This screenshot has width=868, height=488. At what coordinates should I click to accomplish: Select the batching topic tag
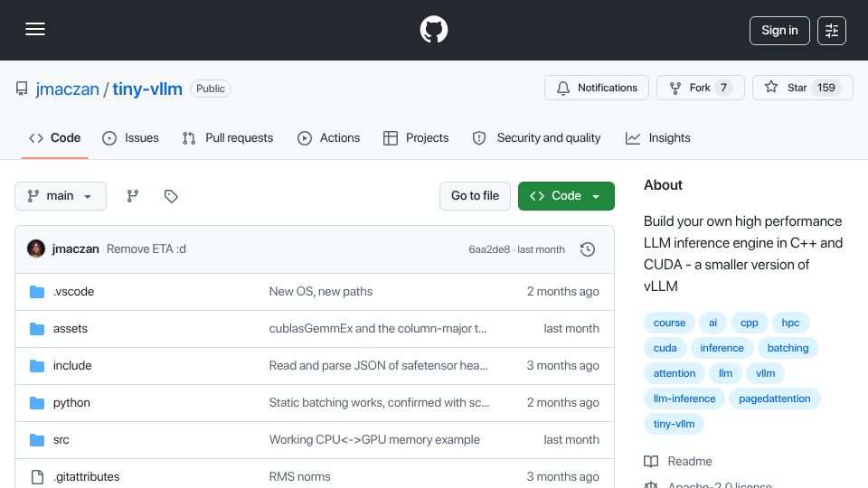(788, 348)
